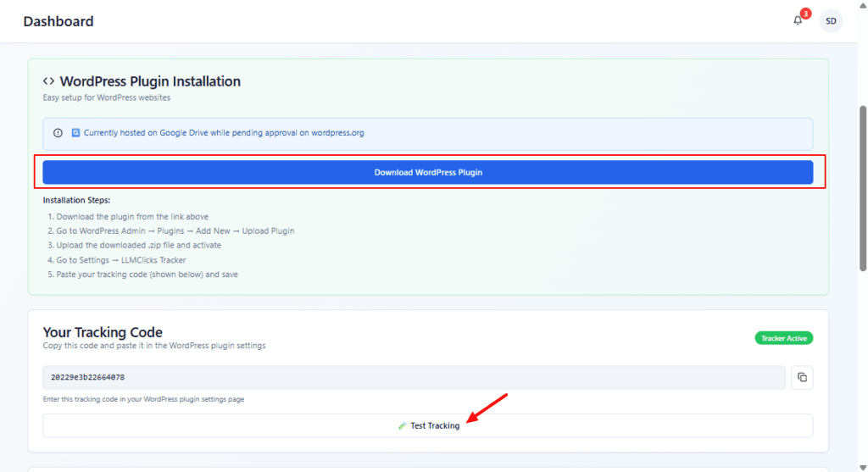Click the Google Drive hosting notice text
This screenshot has width=868, height=472.
224,133
